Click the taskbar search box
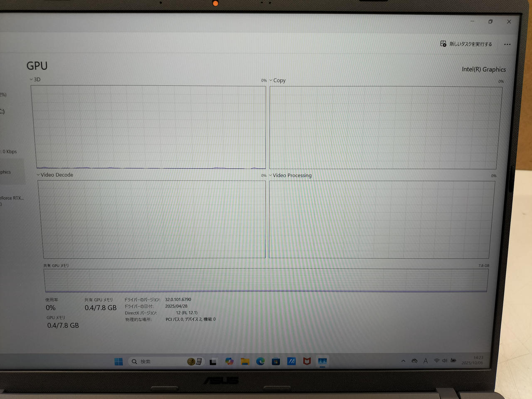Image resolution: width=532 pixels, height=399 pixels. click(x=158, y=362)
